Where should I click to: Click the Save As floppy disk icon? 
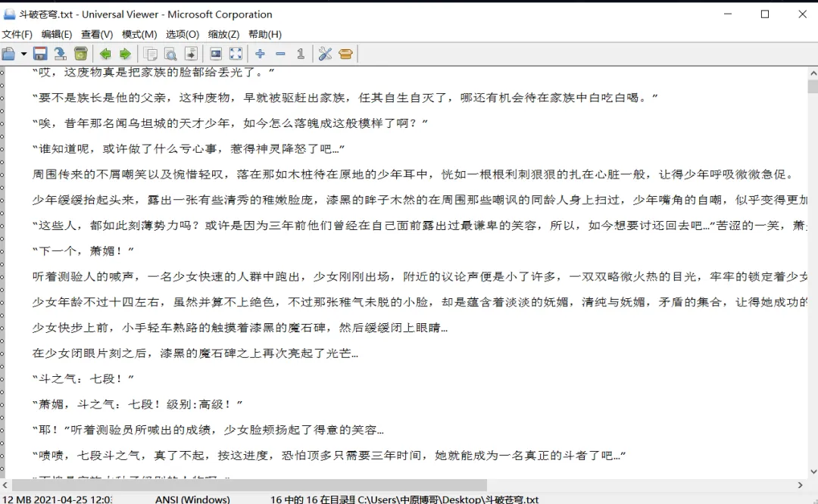coord(40,54)
